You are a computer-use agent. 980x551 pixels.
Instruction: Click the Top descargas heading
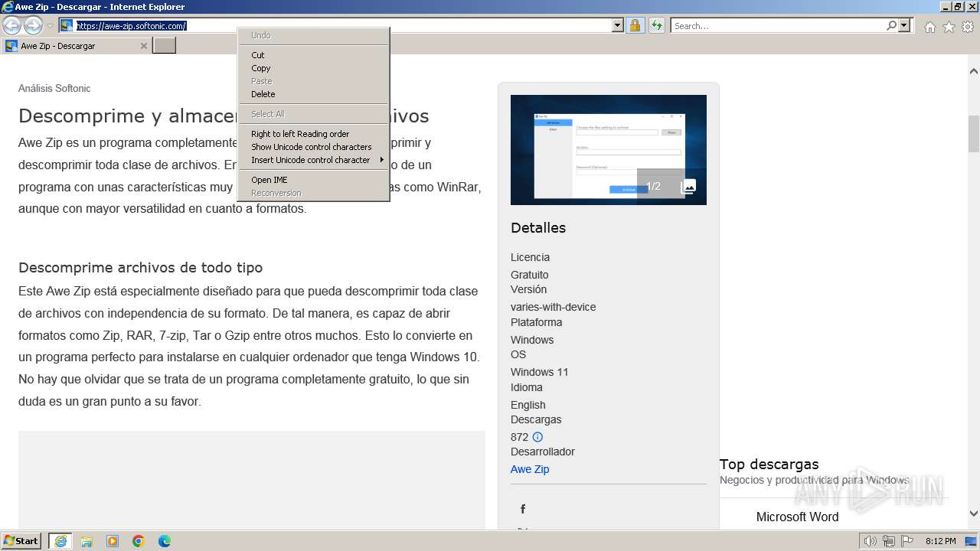pos(769,464)
